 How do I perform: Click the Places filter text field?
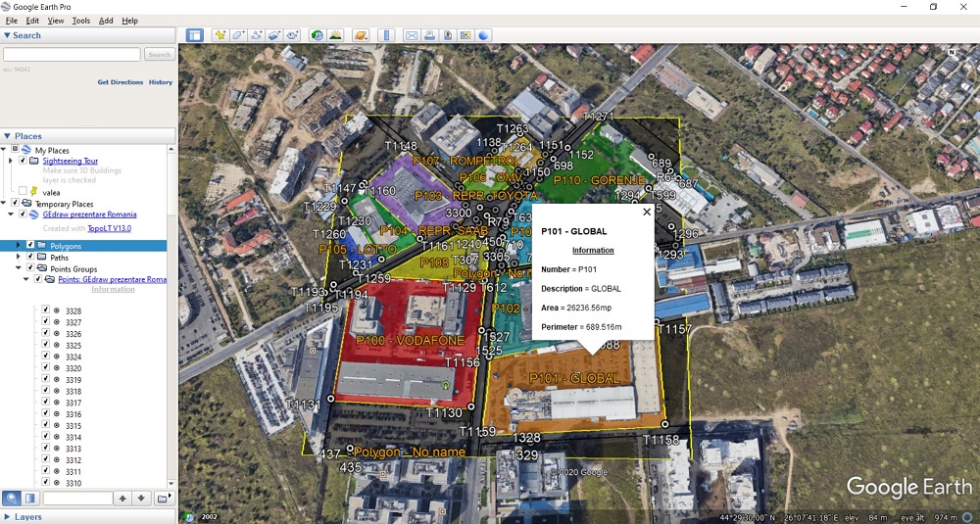pyautogui.click(x=77, y=499)
